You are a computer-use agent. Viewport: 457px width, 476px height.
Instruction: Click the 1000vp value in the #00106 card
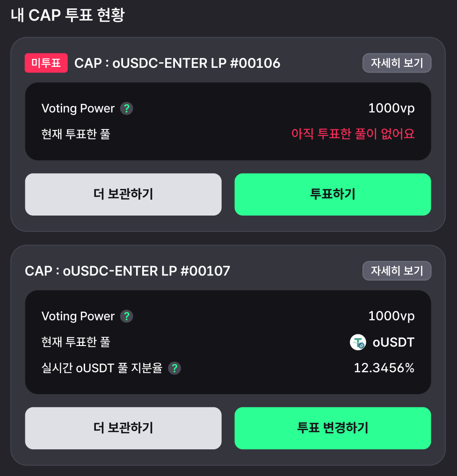[x=392, y=108]
